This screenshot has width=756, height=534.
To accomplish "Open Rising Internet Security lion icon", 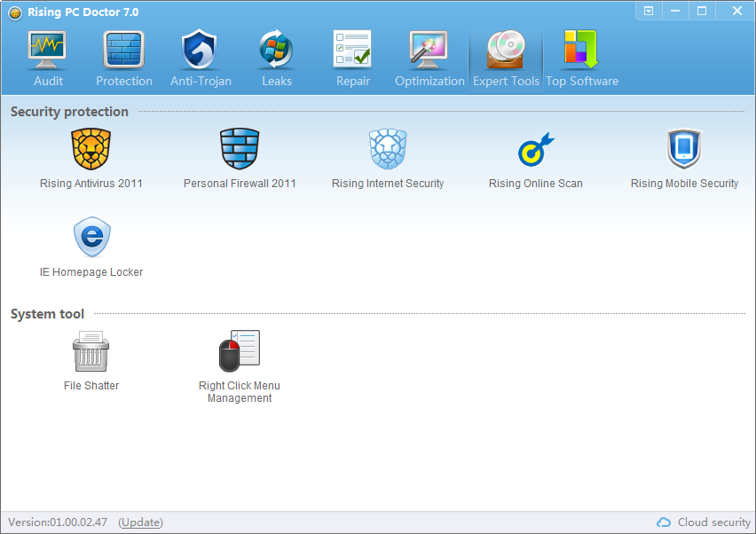I will [388, 149].
